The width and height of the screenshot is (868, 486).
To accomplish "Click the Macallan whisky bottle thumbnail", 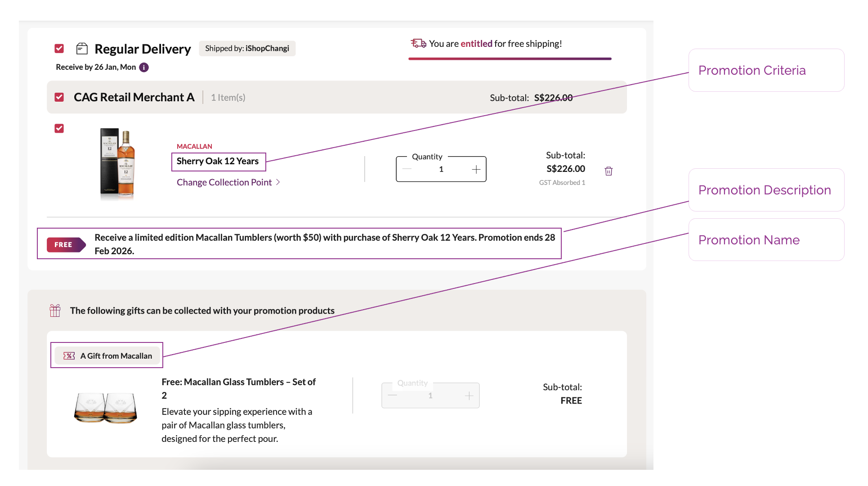I will point(118,163).
